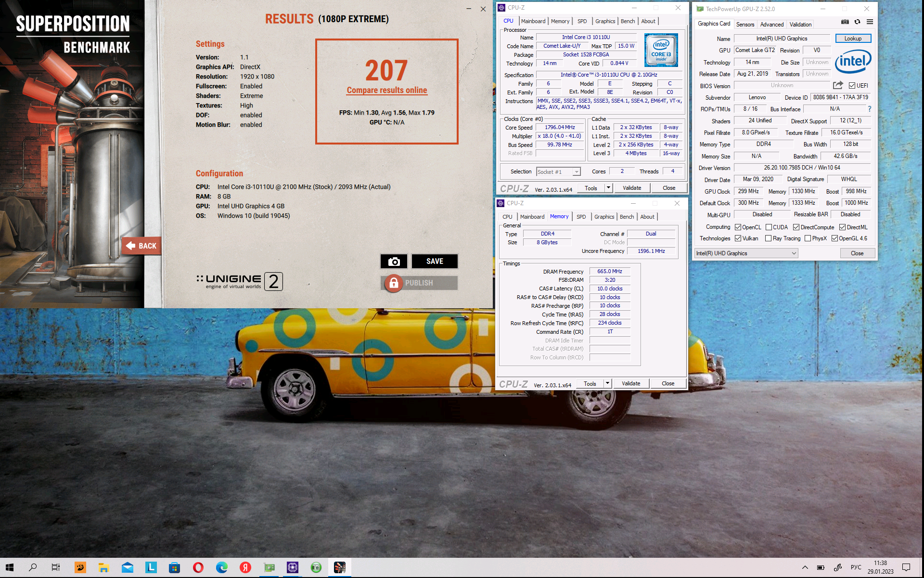Launch Microsoft Edge from the taskbar

[221, 567]
